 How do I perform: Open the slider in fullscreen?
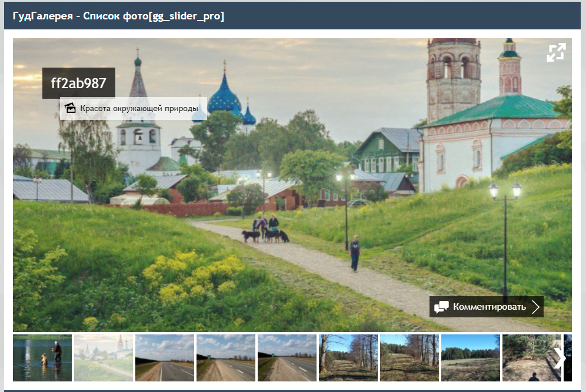(x=556, y=52)
